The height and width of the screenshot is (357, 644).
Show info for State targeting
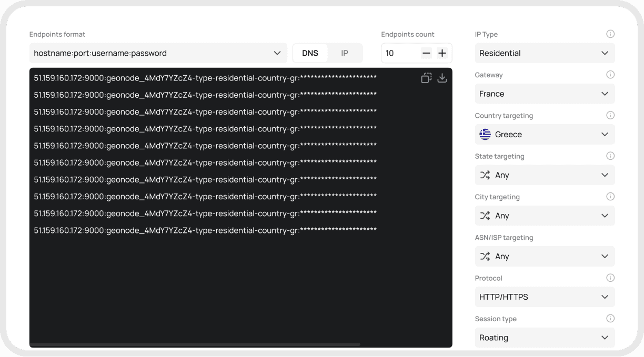tap(610, 156)
